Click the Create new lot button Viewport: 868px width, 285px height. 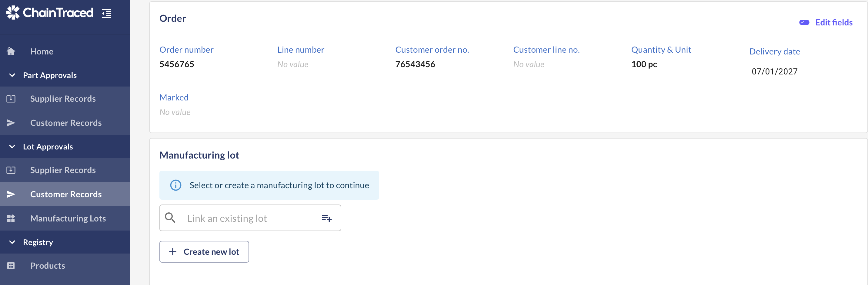pyautogui.click(x=204, y=252)
